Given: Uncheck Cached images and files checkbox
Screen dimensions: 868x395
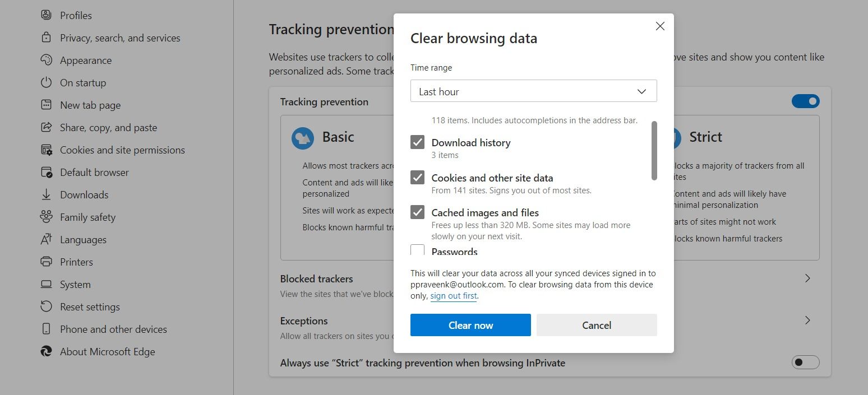Looking at the screenshot, I should coord(417,212).
